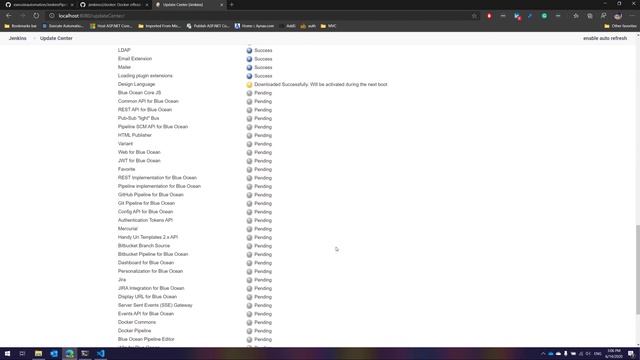Open the Windows Start menu
This screenshot has width=640, height=360.
click(7, 353)
